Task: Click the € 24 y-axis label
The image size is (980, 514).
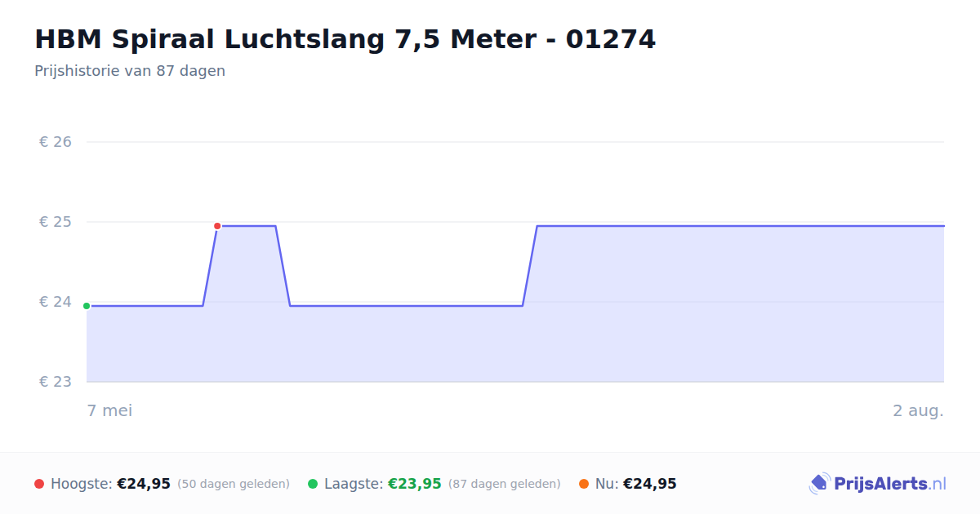Action: point(56,302)
